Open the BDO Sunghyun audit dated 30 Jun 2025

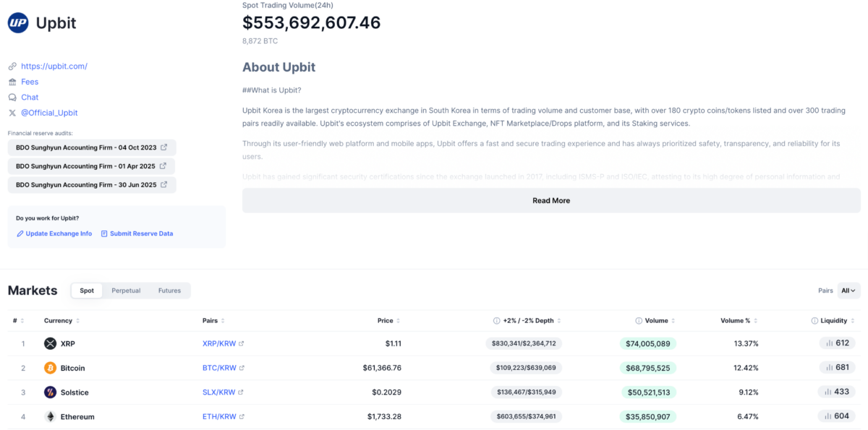click(x=92, y=185)
